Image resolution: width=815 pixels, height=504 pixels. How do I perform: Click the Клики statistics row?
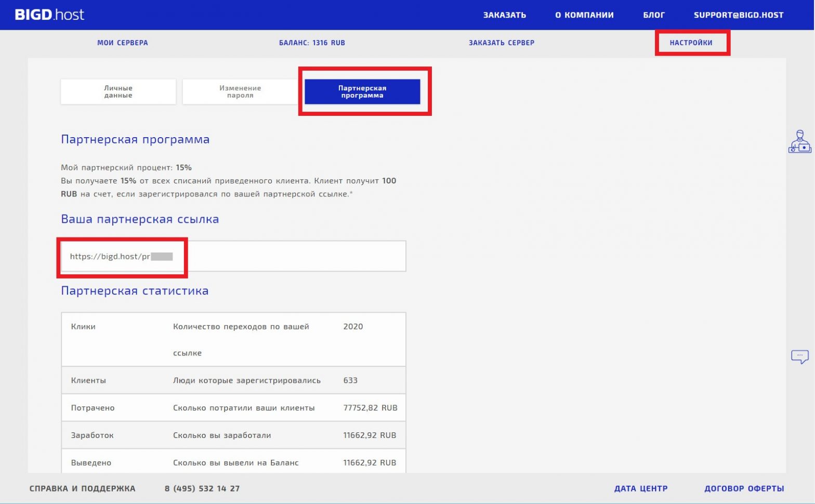pyautogui.click(x=233, y=339)
